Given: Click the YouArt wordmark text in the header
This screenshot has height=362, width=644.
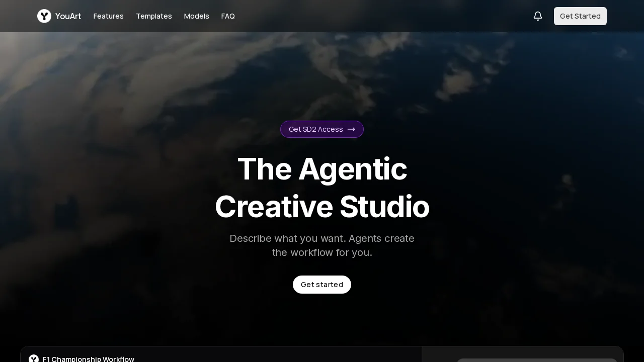Looking at the screenshot, I should tap(68, 16).
